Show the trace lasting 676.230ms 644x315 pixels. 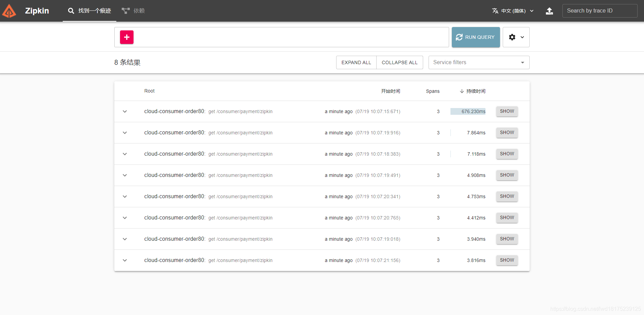point(507,111)
